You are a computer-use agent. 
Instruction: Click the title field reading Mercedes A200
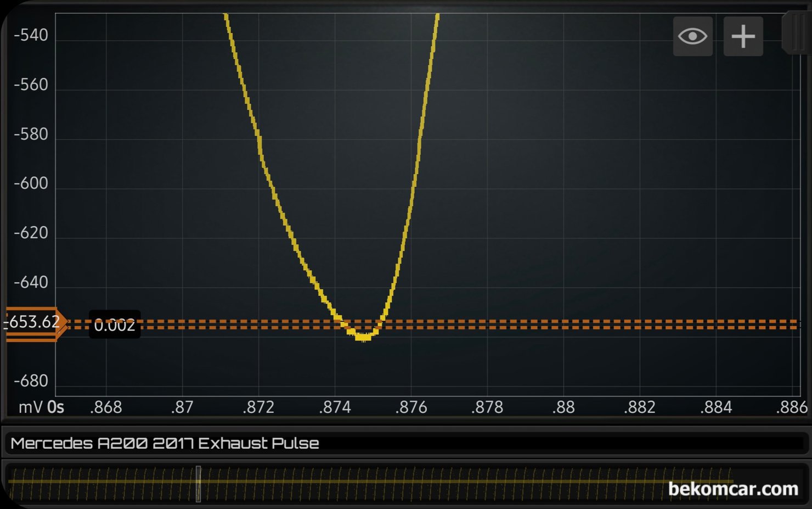coord(165,443)
